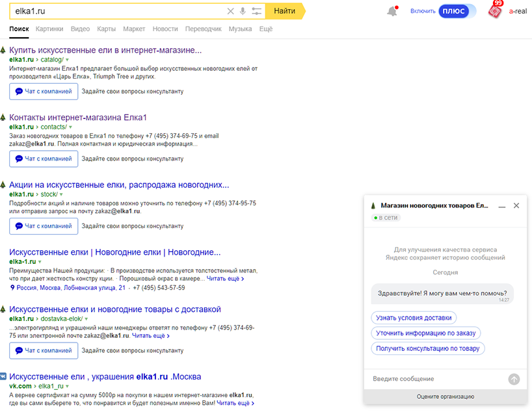Click the a-real username
Image resolution: width=532 pixels, height=412 pixels.
518,11
